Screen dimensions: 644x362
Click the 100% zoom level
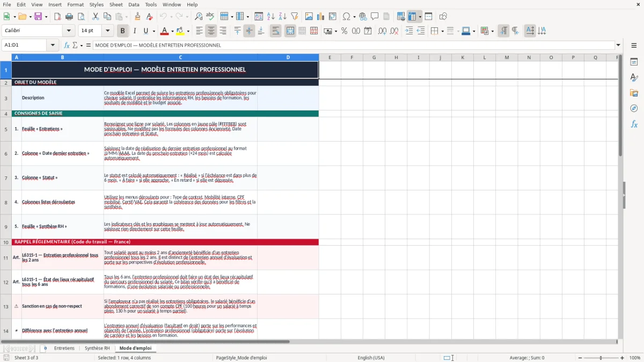pyautogui.click(x=635, y=358)
